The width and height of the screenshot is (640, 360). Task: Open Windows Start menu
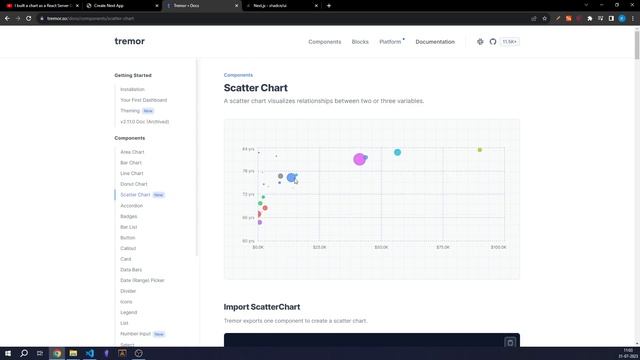[8, 353]
